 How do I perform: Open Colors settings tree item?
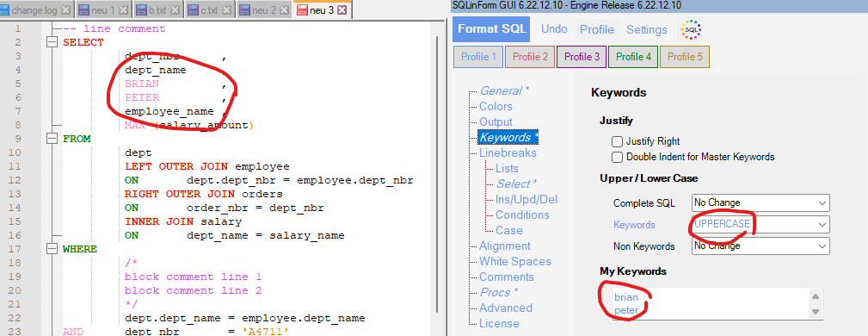pyautogui.click(x=496, y=107)
